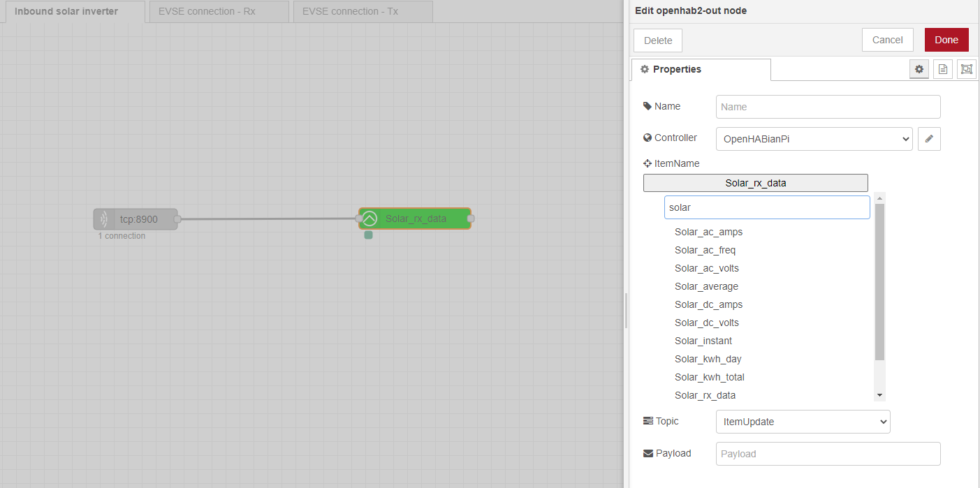
Task: Choose Solar_dc_volts from the list
Action: point(706,323)
